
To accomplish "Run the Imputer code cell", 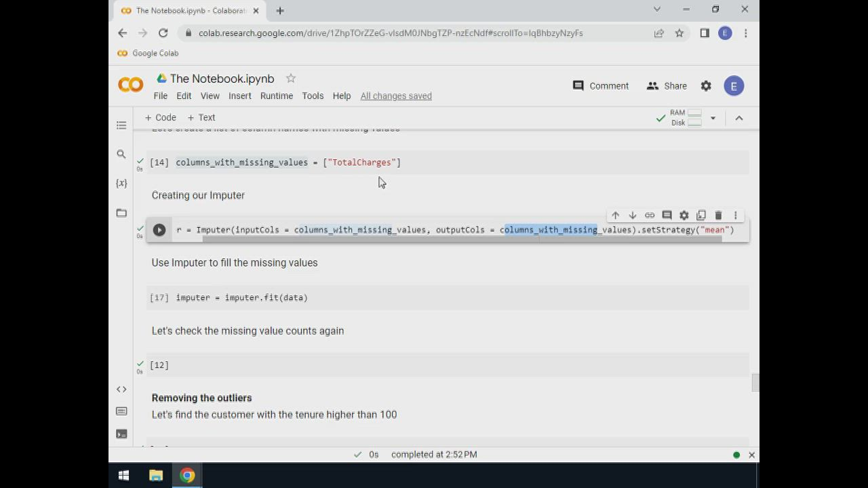I will 159,230.
